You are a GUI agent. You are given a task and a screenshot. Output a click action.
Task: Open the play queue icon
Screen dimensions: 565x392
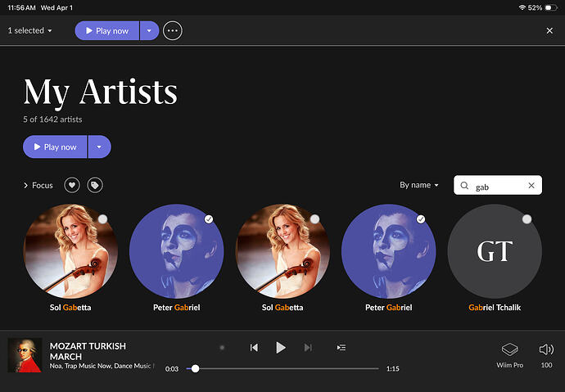[x=341, y=348]
